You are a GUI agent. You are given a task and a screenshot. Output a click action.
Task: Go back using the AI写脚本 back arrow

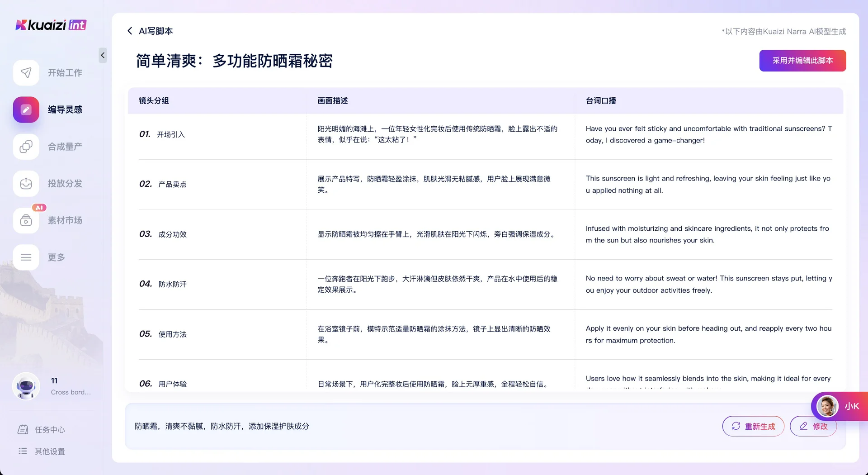pos(129,31)
